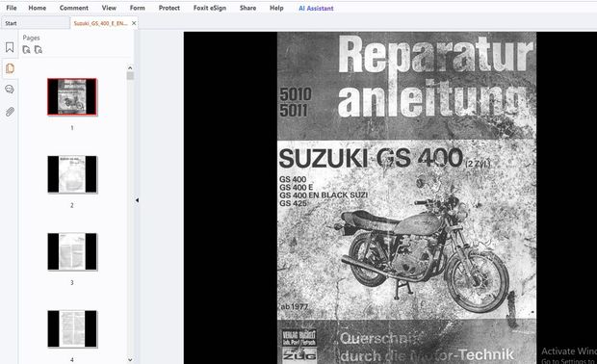Select page 4 thumbnail
The width and height of the screenshot is (597, 364).
72,328
